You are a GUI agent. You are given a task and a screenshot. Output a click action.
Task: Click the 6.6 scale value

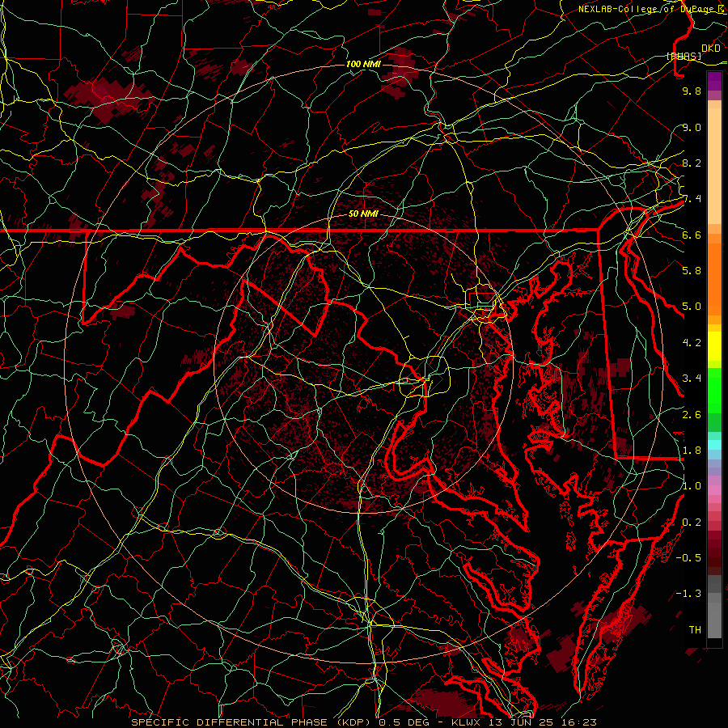[x=692, y=235]
